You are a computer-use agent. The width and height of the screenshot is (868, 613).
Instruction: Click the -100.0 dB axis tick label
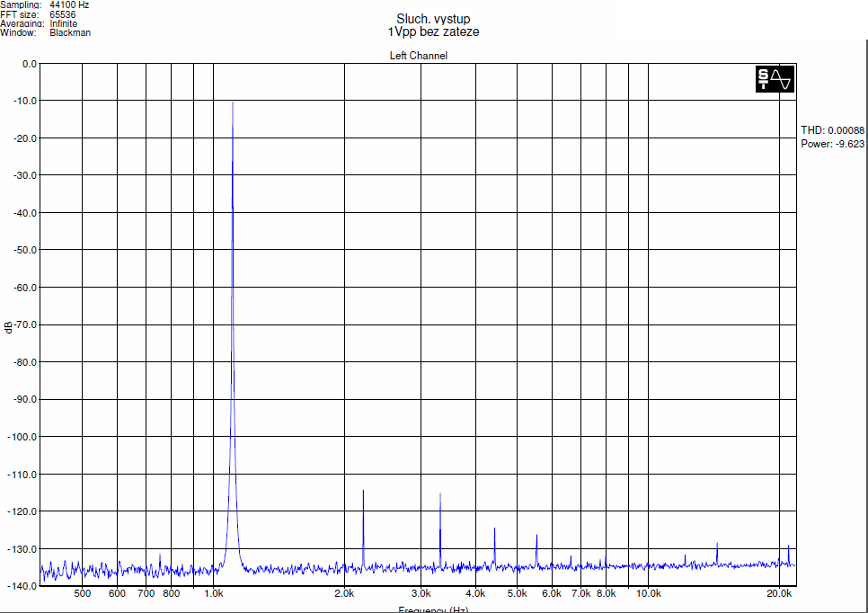pos(22,437)
